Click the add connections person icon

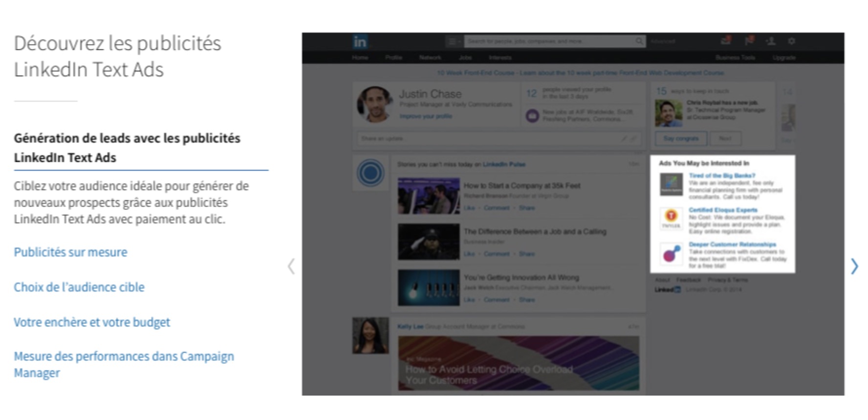(x=771, y=41)
